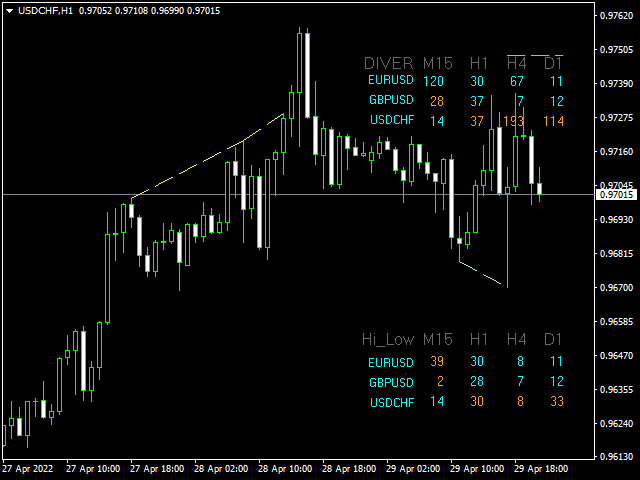Click GBPUSD row label in DIVER table
The height and width of the screenshot is (480, 640).
click(x=391, y=100)
